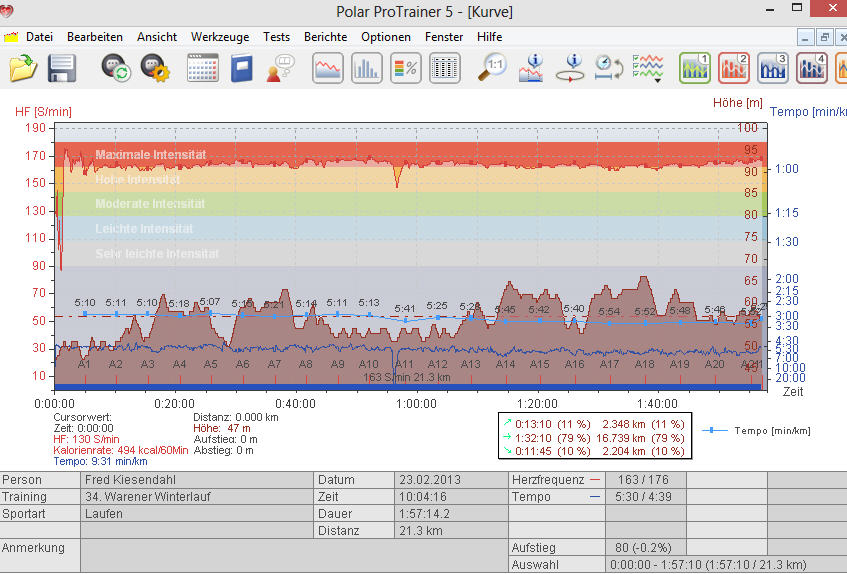Click the curve info icon

click(x=530, y=68)
